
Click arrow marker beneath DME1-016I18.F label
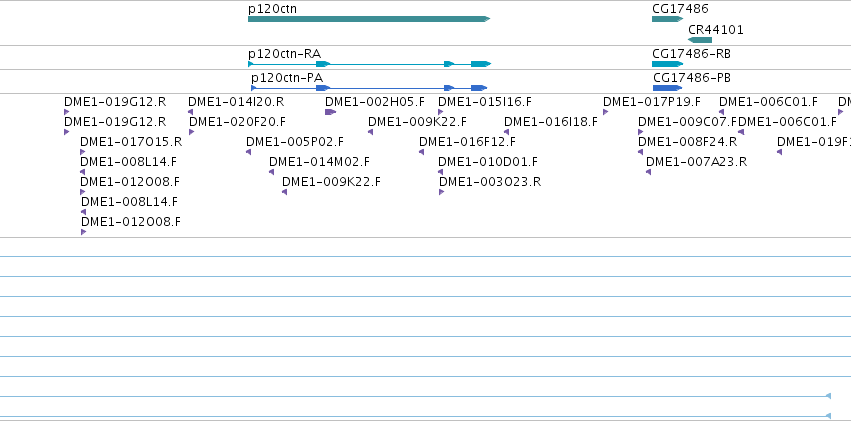(x=506, y=132)
